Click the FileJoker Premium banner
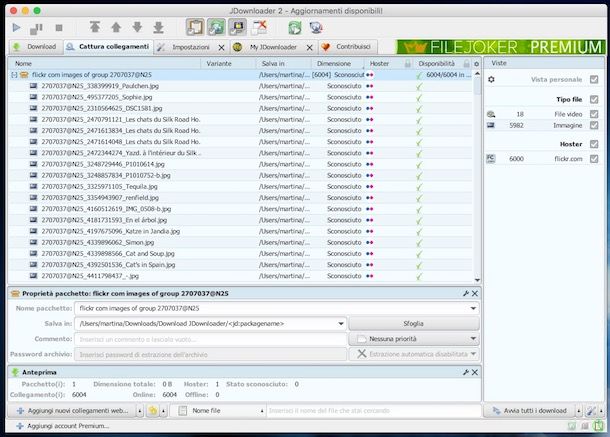This screenshot has height=437, width=610. point(501,47)
